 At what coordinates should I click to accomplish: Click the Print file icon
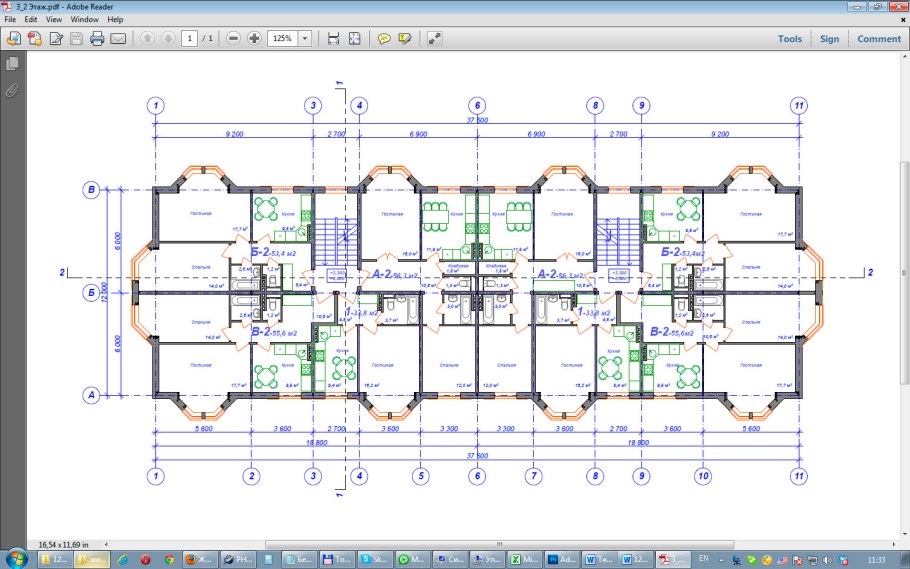click(x=97, y=39)
